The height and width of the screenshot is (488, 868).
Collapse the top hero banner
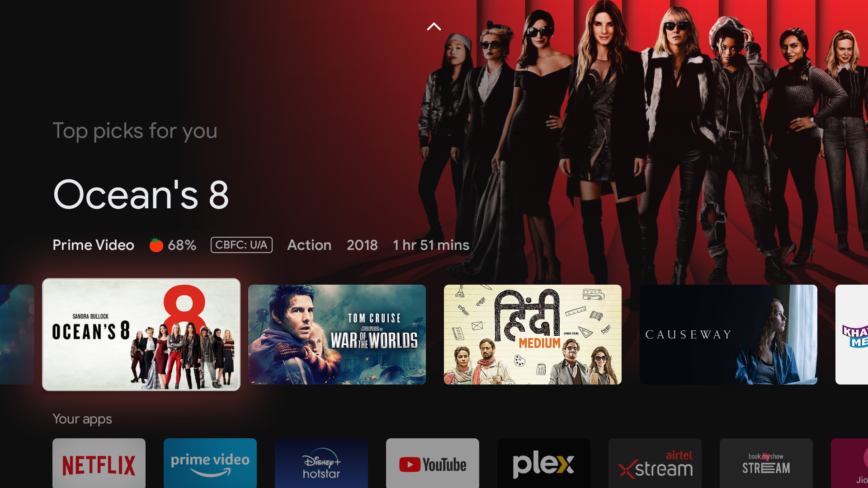click(x=434, y=27)
